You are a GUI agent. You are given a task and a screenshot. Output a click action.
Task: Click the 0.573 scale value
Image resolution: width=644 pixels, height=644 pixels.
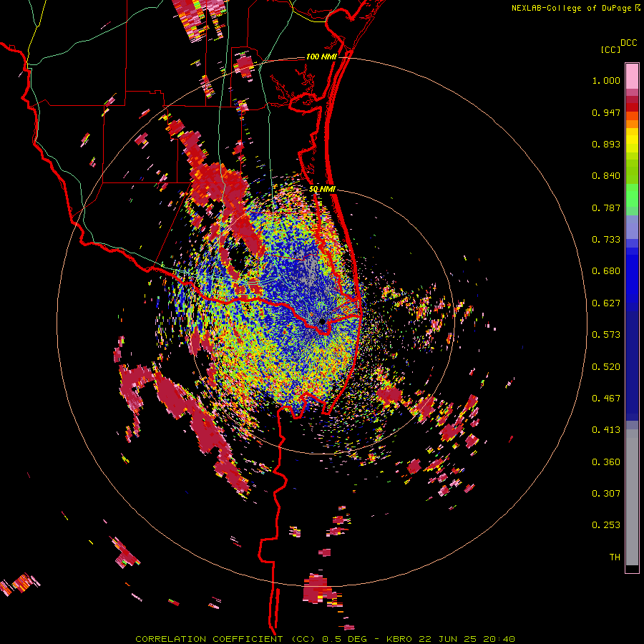(606, 335)
